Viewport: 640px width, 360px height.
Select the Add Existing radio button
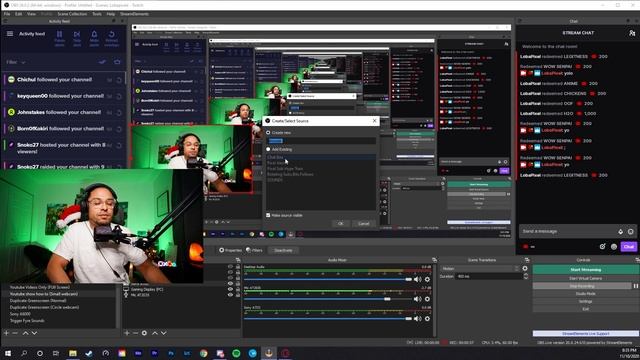(268, 149)
